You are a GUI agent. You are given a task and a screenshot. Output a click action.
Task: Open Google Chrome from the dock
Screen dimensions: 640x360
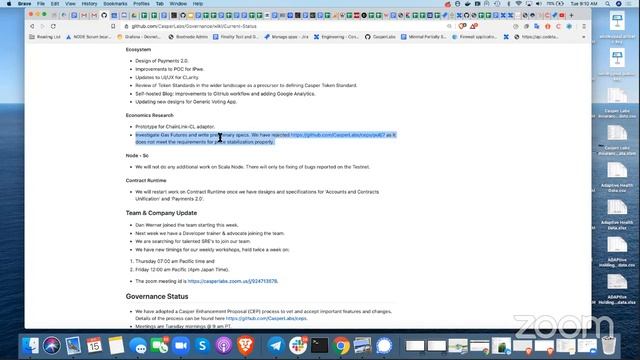pyautogui.click(x=341, y=346)
